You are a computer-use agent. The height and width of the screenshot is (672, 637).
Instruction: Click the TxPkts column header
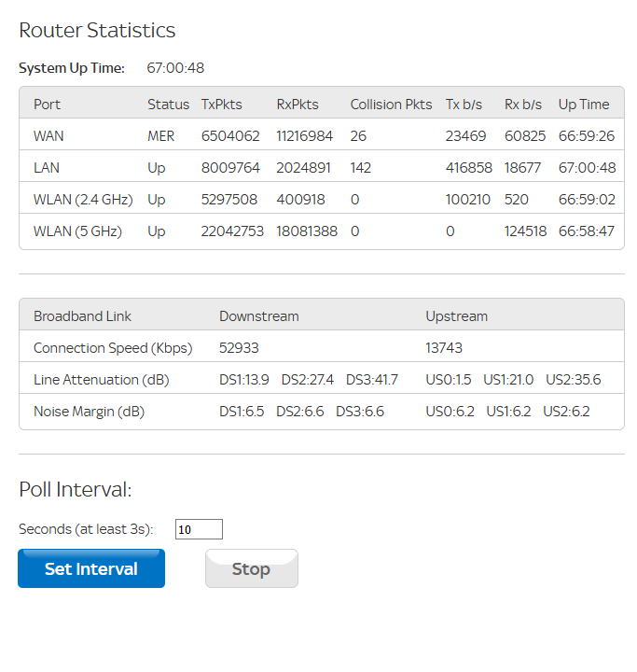[x=221, y=105]
